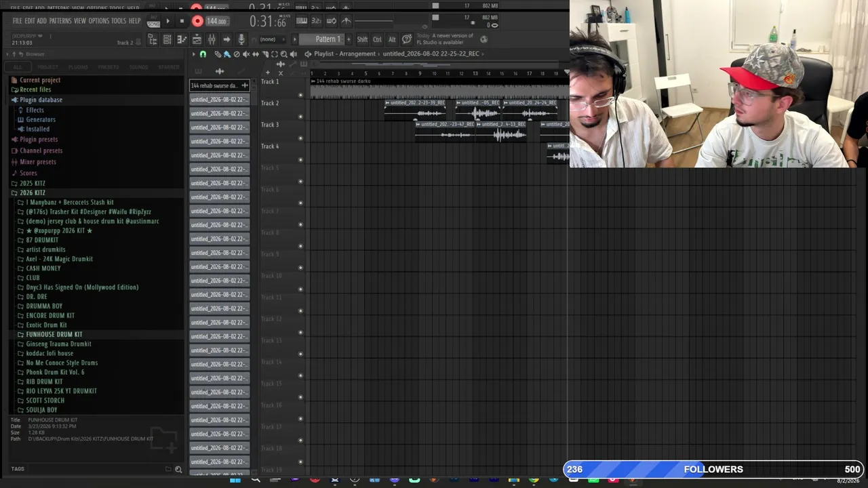
Task: Click the microphone recording icon
Action: click(x=241, y=40)
